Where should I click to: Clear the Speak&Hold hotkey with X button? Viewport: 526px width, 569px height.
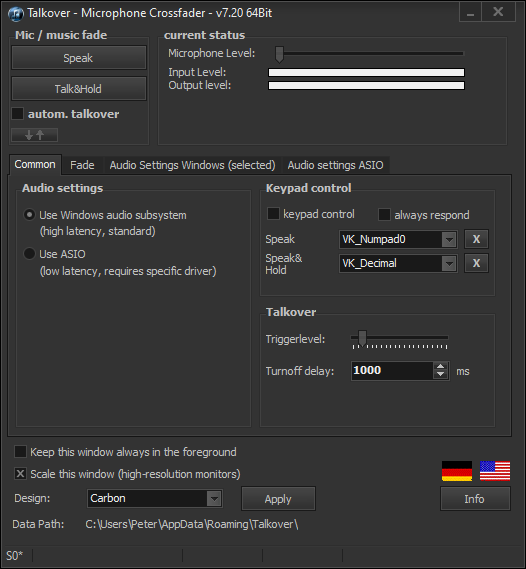click(x=476, y=263)
